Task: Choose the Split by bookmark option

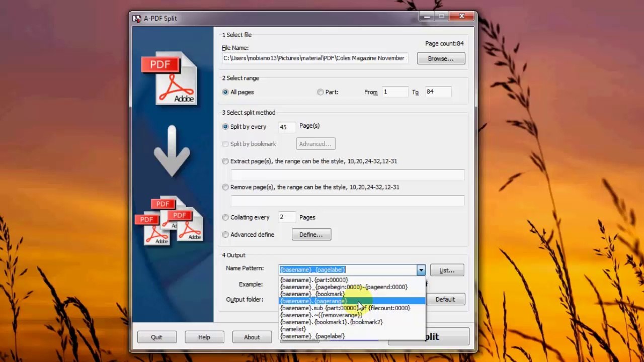Action: 225,144
